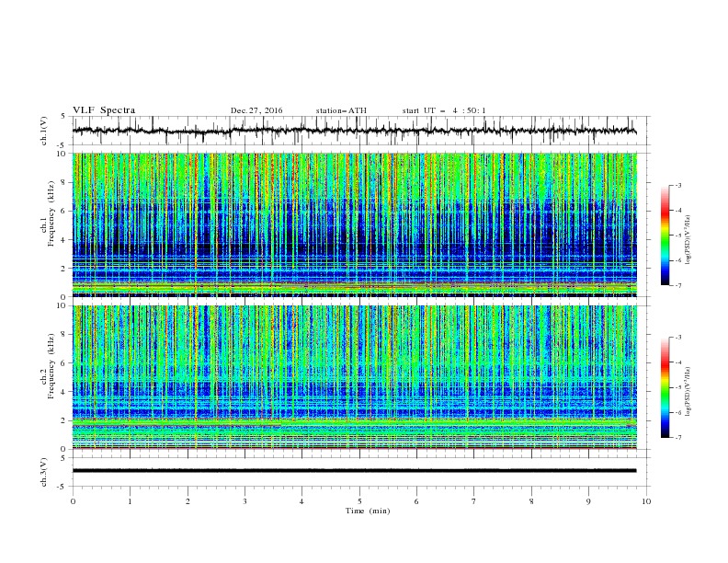728x563 pixels.
Task: Click time axis tick label "3"
Action: [245, 501]
